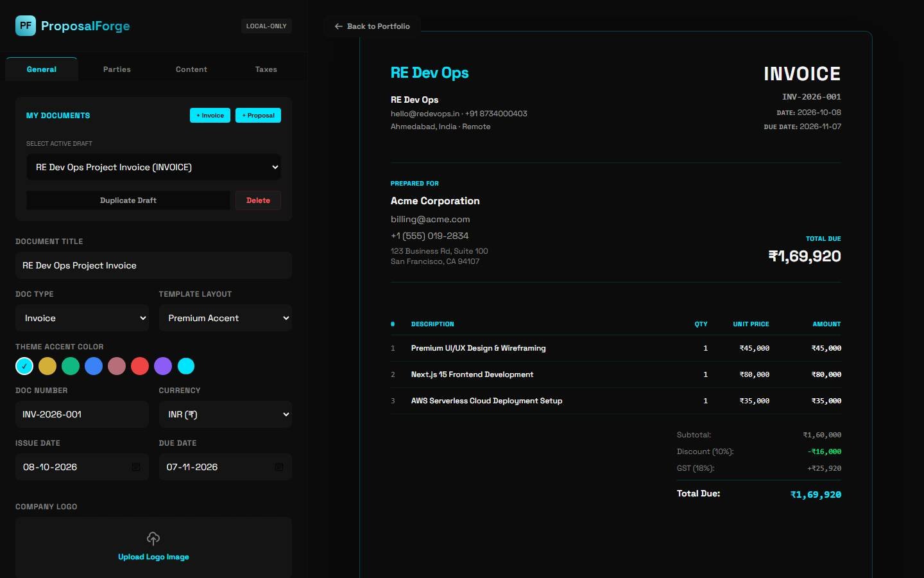The width and height of the screenshot is (924, 578).
Task: Edit the Document Title input field
Action: (153, 265)
